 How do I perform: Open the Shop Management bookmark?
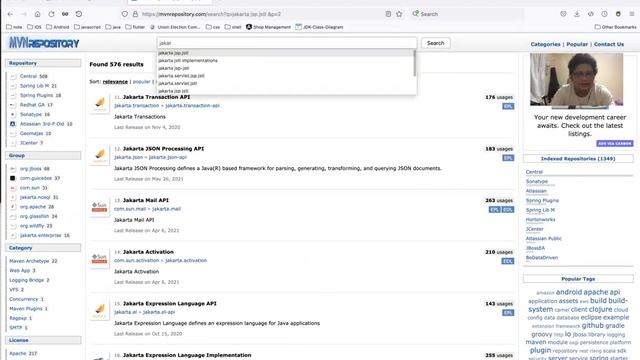coord(269,27)
